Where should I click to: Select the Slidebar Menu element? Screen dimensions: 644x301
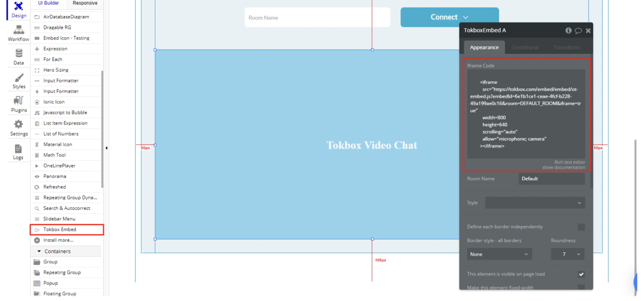66,219
